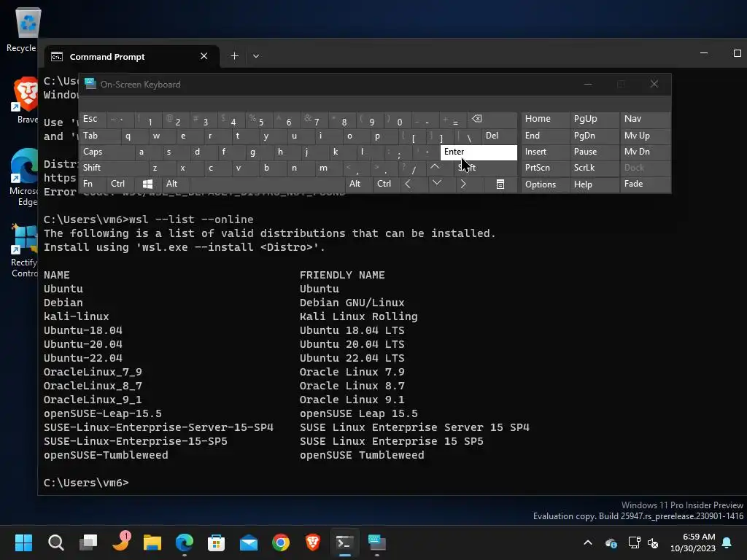Click the Windows logo key on keyboard

tap(147, 184)
